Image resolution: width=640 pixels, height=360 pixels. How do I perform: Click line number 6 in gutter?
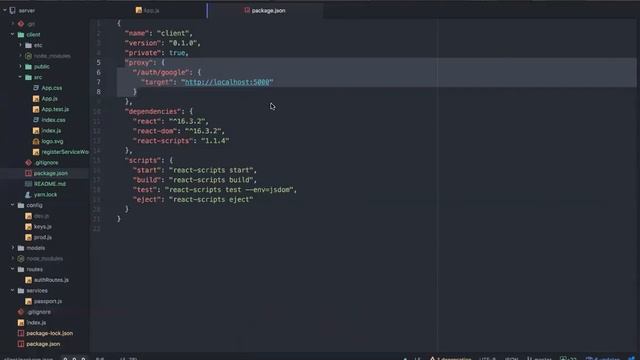[x=98, y=72]
